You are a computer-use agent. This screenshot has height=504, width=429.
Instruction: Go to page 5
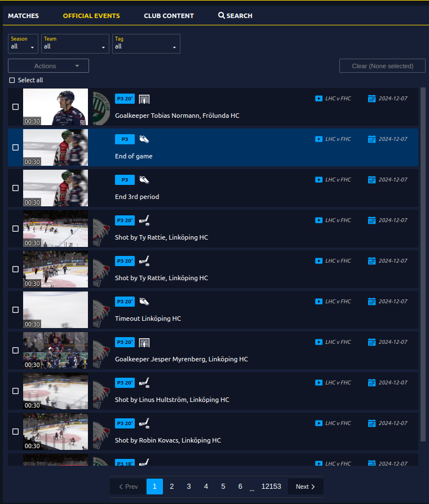223,487
